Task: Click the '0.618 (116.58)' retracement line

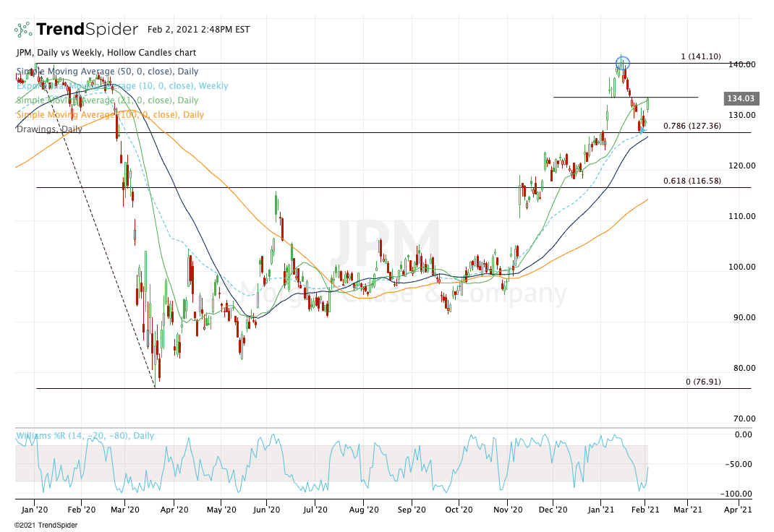Action: coord(692,181)
